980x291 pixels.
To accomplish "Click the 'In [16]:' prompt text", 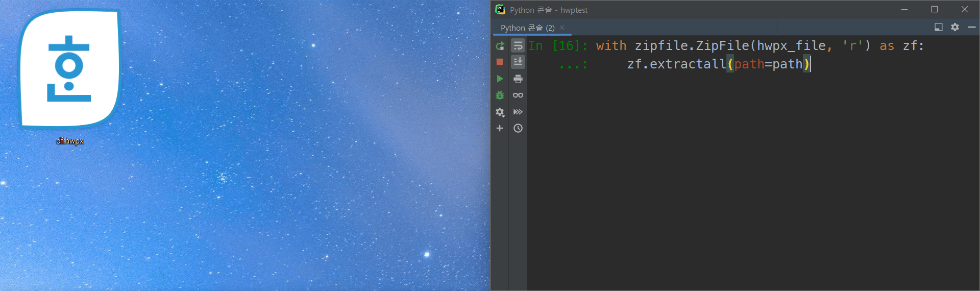I will point(558,46).
